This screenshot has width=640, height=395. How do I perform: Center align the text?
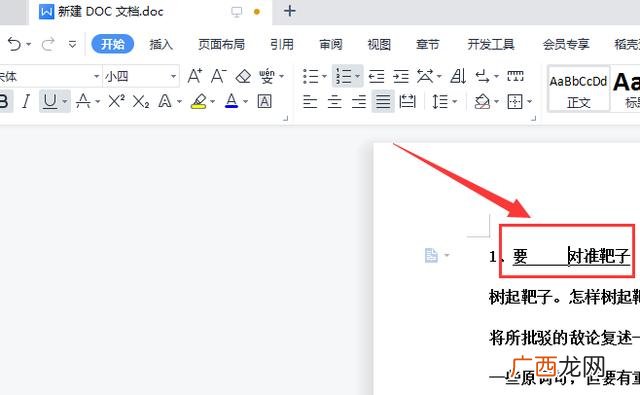coord(335,101)
